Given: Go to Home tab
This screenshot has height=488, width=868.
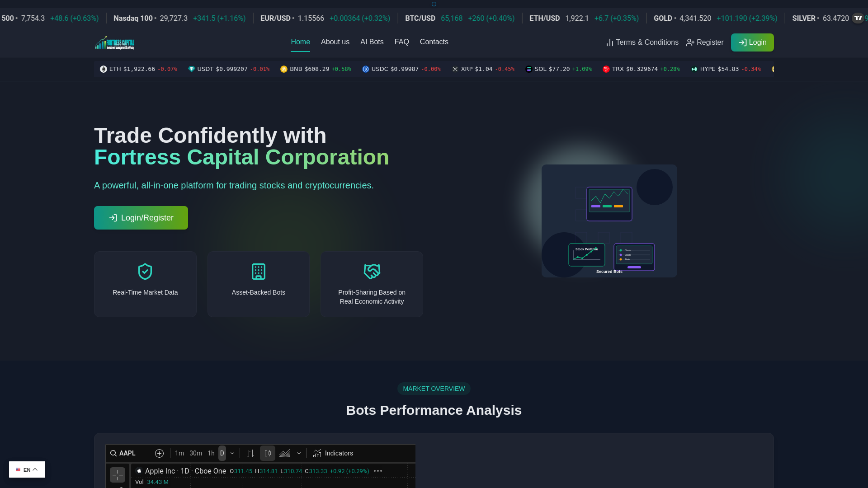Looking at the screenshot, I should click(300, 42).
